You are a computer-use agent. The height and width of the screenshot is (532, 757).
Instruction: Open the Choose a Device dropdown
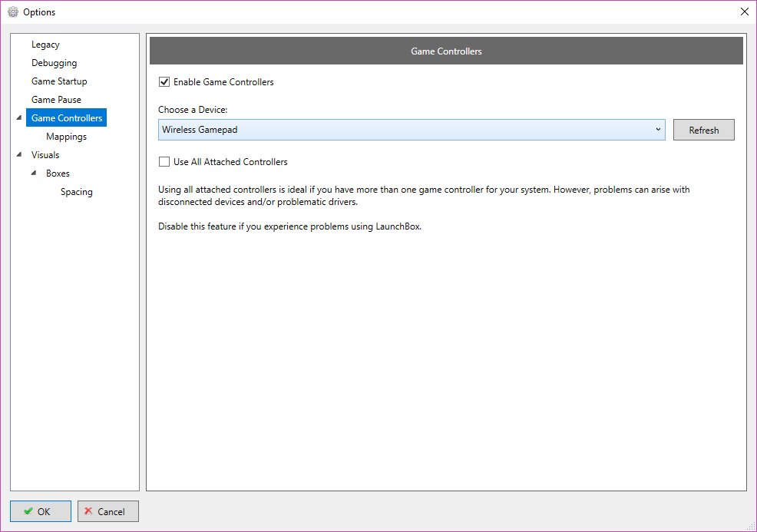pos(412,130)
